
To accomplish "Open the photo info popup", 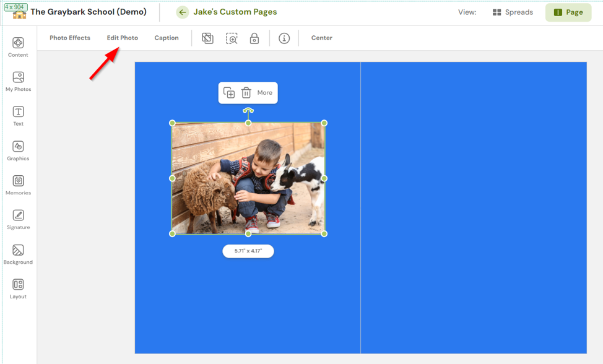I will [x=284, y=38].
